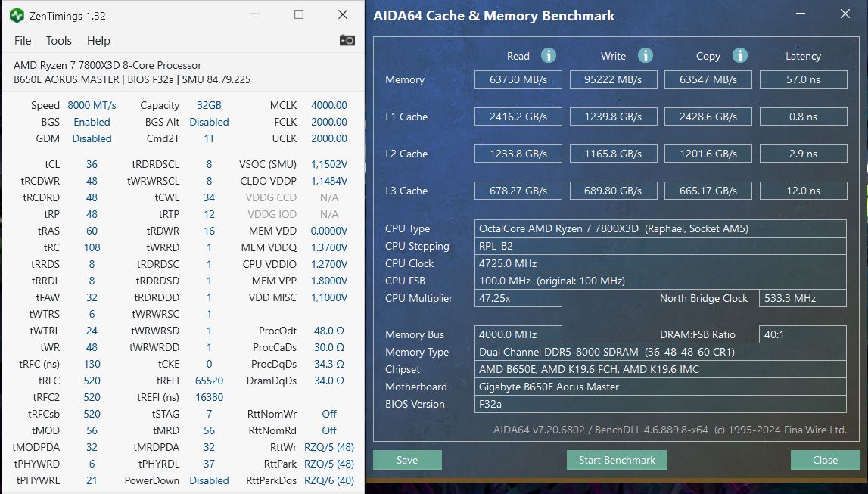Click the Start Benchmark button
Screen dimensions: 868x494
click(x=617, y=460)
